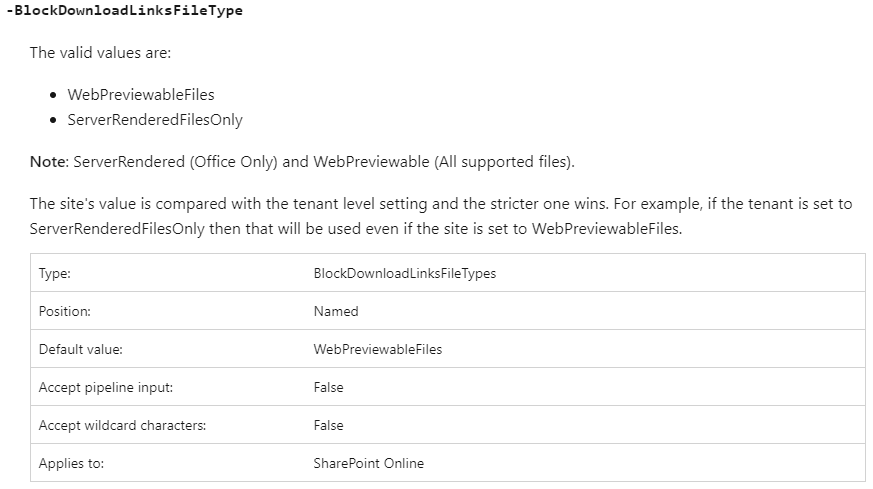Click False value for pipeline input
873x489 pixels.
tap(328, 388)
